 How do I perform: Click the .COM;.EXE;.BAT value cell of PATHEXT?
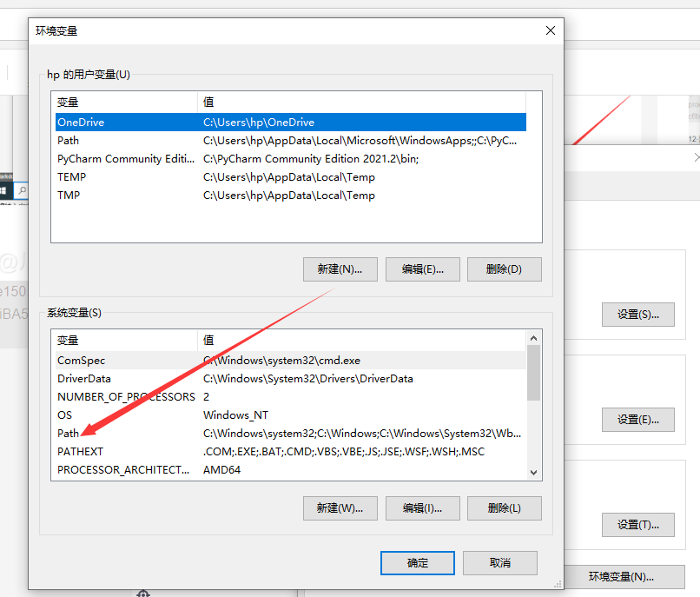pos(344,452)
